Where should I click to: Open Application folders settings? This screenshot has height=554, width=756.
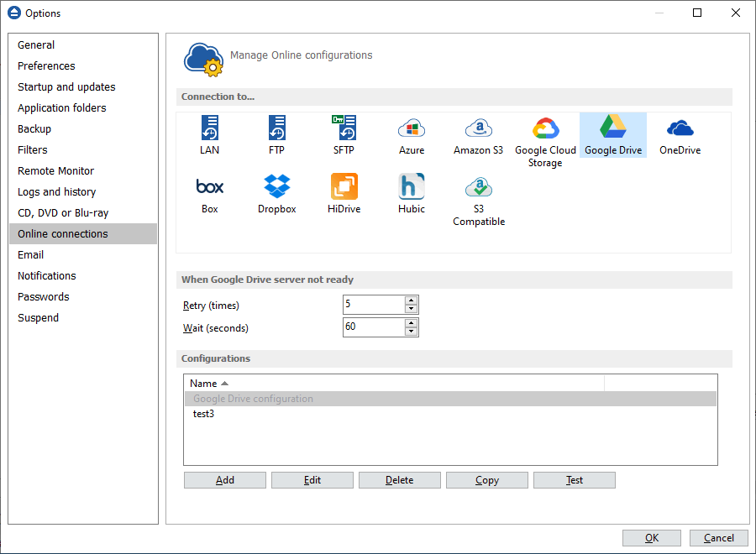coord(83,108)
